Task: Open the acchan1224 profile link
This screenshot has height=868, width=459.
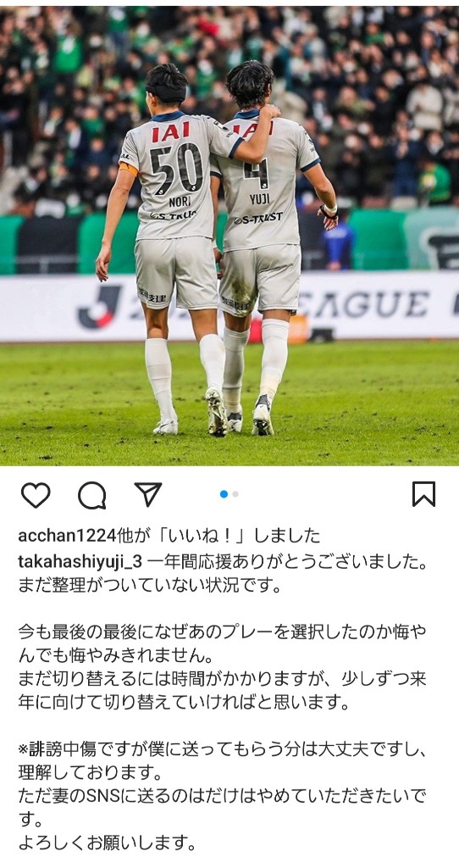Action: click(x=68, y=536)
